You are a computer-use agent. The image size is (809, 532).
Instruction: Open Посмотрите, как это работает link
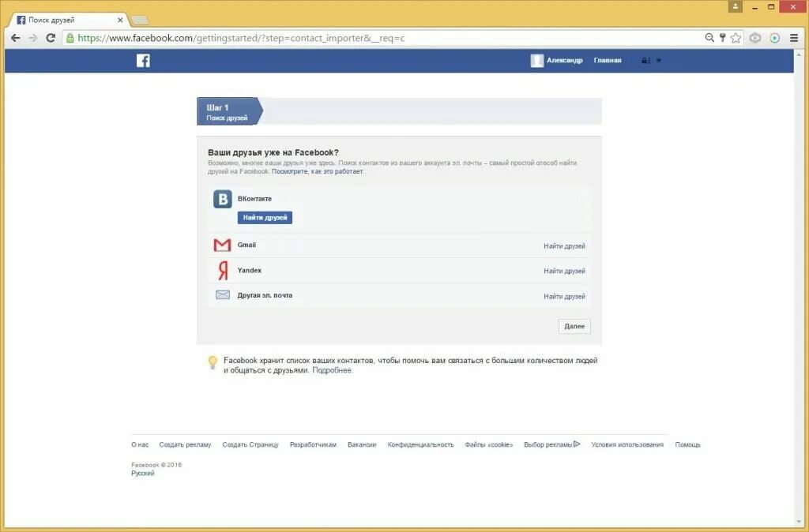pos(318,171)
